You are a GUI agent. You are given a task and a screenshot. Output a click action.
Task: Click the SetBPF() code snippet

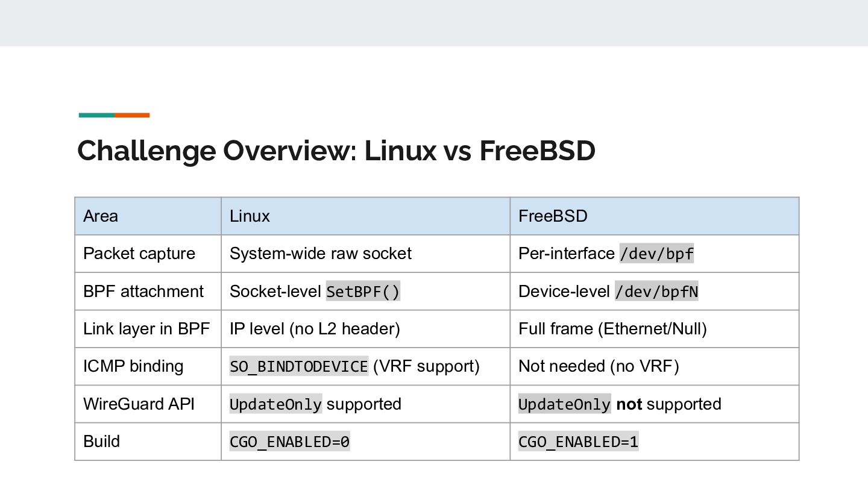coord(363,292)
